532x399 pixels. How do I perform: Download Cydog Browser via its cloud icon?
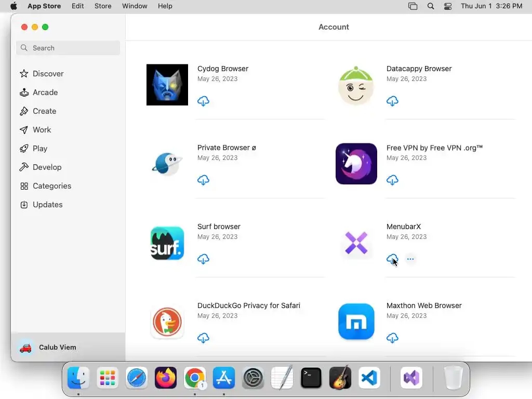203,101
